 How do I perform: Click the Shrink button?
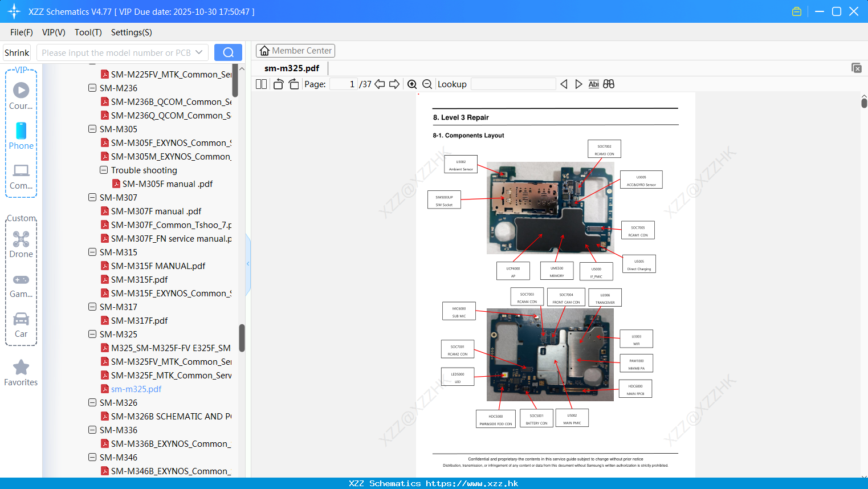coord(17,52)
